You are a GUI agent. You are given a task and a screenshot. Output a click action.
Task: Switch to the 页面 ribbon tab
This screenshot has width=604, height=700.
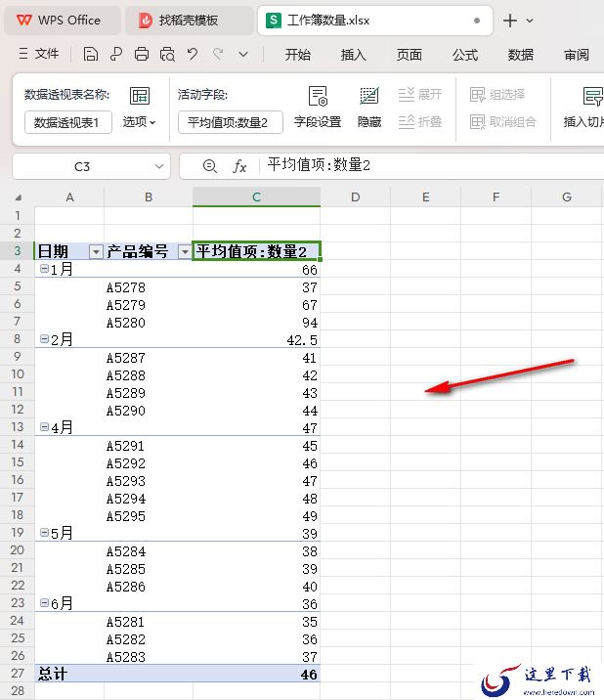(409, 55)
